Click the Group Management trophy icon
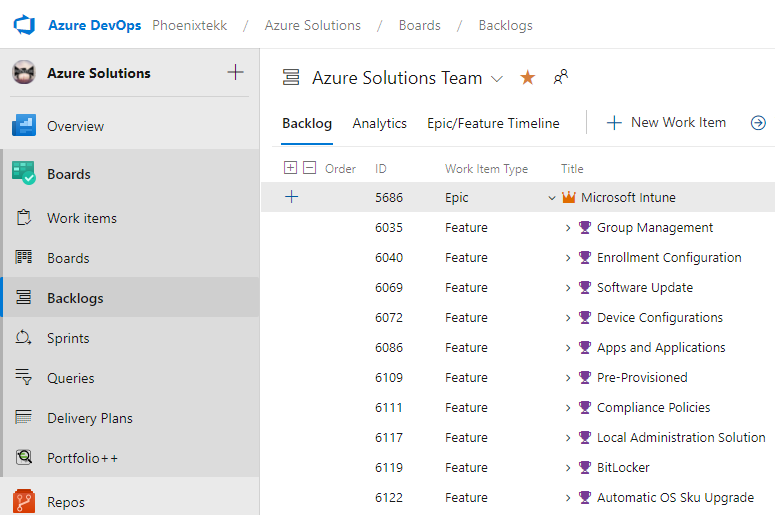Screen dimensions: 775x515 (x=585, y=227)
